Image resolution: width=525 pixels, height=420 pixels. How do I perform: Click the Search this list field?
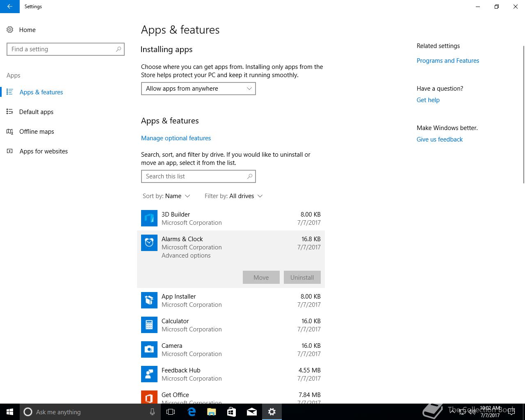tap(199, 176)
